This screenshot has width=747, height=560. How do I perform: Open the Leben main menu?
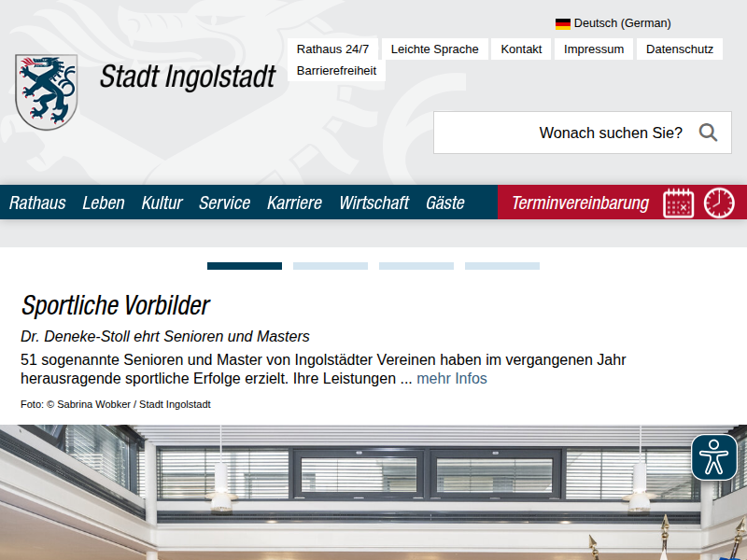(x=103, y=203)
